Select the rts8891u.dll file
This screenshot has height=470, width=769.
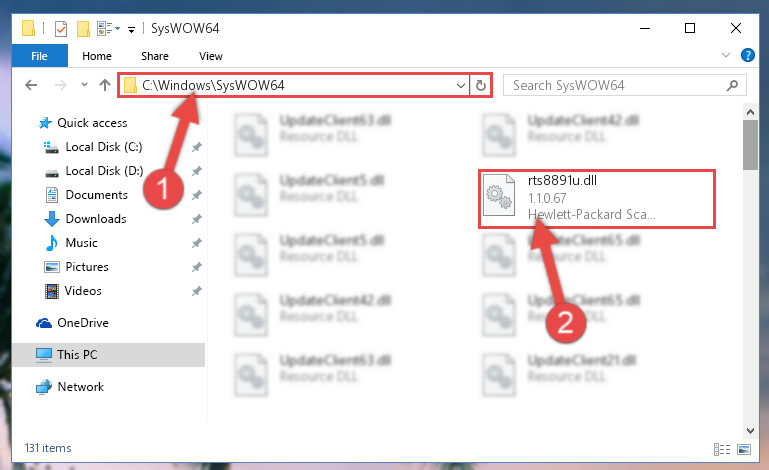597,198
